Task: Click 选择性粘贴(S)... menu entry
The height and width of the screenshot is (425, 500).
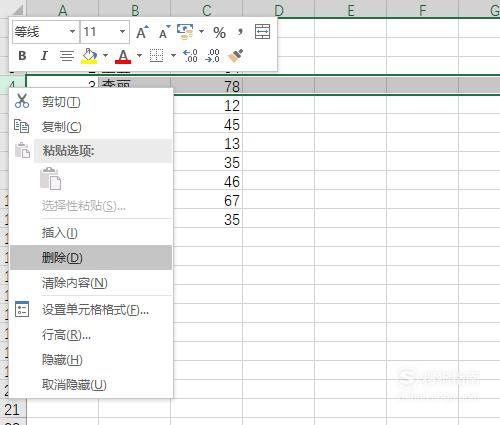Action: coord(91,206)
